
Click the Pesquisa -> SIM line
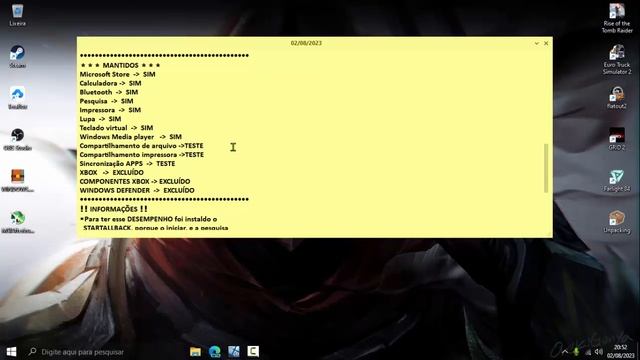[107, 101]
